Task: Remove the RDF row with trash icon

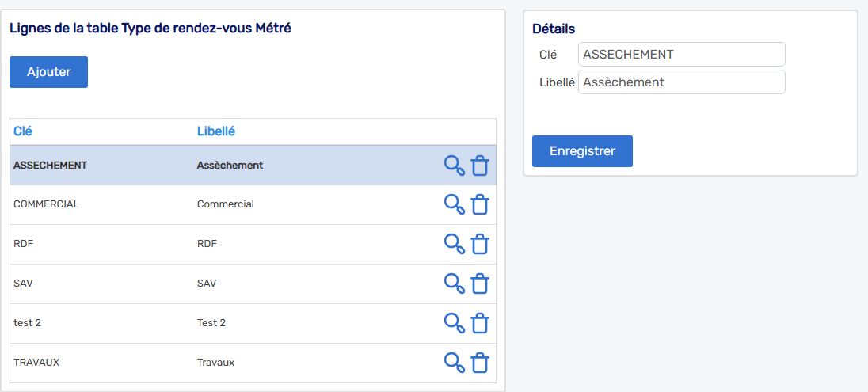Action: click(480, 244)
